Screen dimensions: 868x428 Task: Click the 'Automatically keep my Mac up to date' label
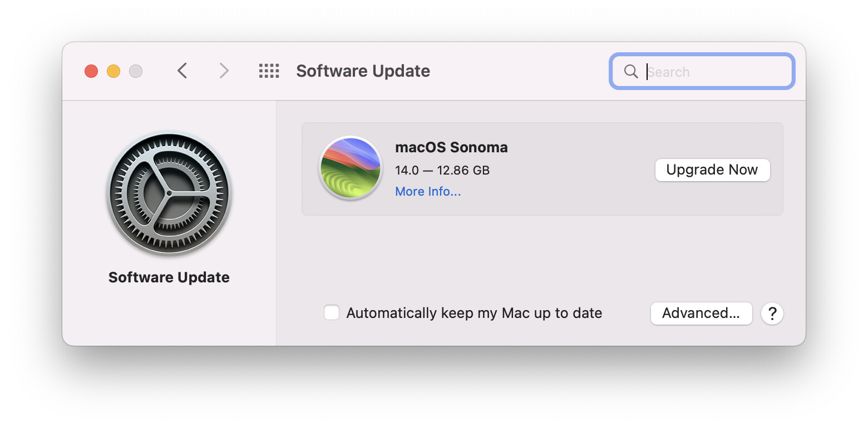474,313
